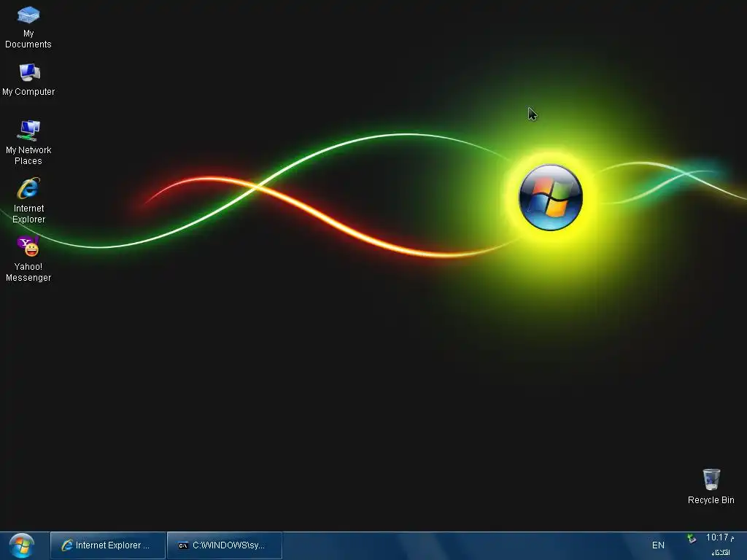
Task: Click the "My Documents" label text
Action: point(28,39)
